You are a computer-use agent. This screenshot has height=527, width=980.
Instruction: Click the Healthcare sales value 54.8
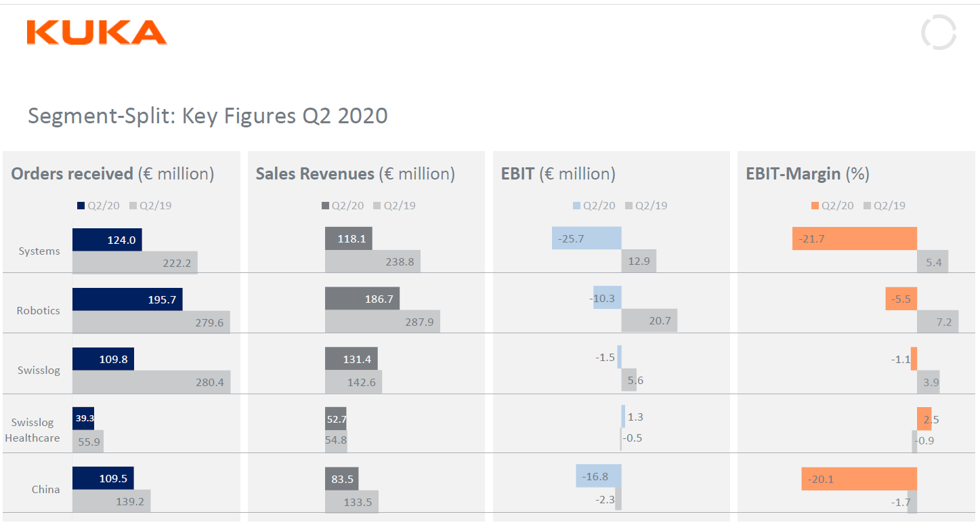(336, 441)
